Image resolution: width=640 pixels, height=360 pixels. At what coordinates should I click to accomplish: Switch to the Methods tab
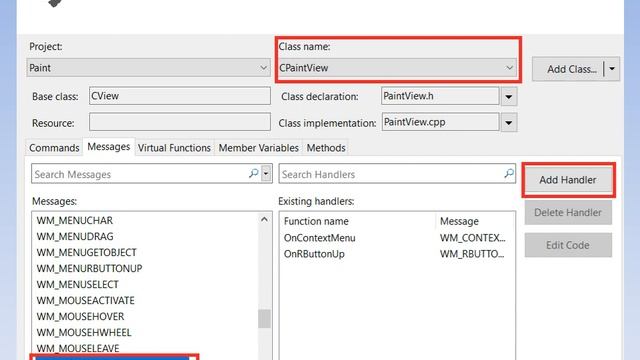326,148
